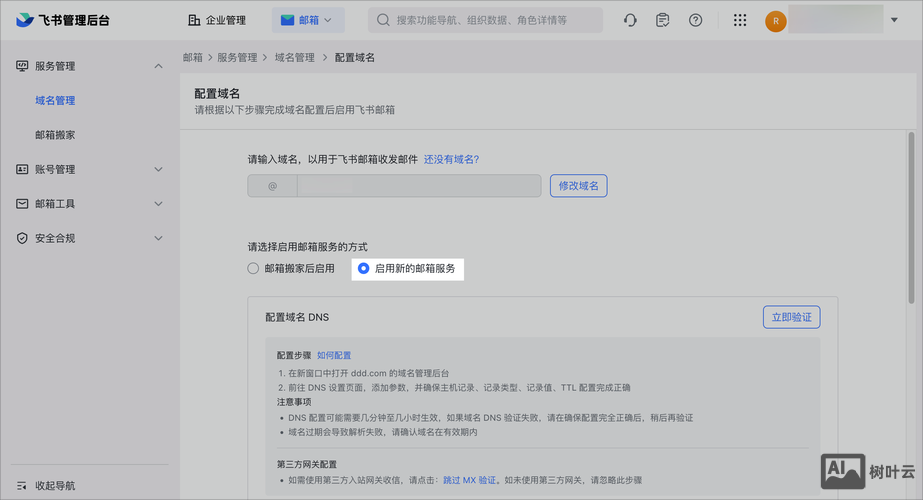This screenshot has width=923, height=500.
Task: Open customer support headset icon
Action: tap(630, 20)
